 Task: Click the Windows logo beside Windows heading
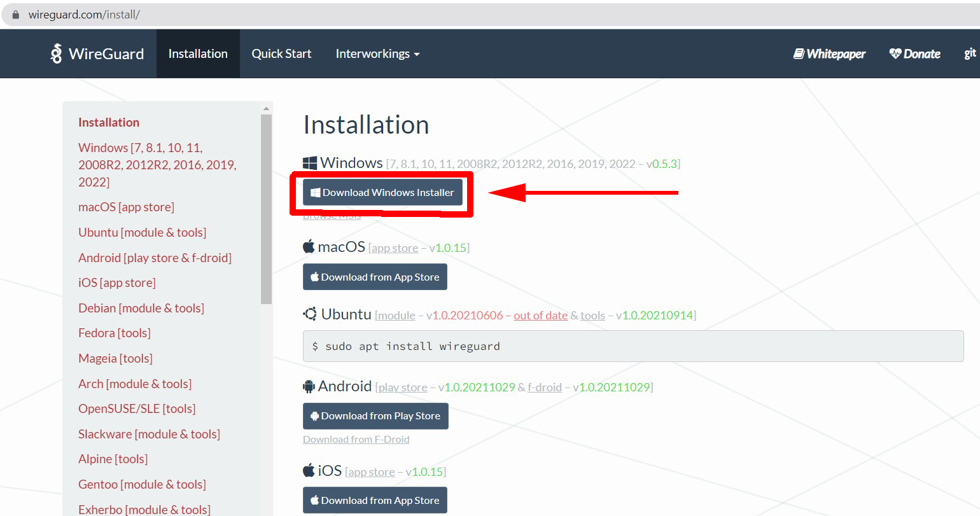click(310, 164)
